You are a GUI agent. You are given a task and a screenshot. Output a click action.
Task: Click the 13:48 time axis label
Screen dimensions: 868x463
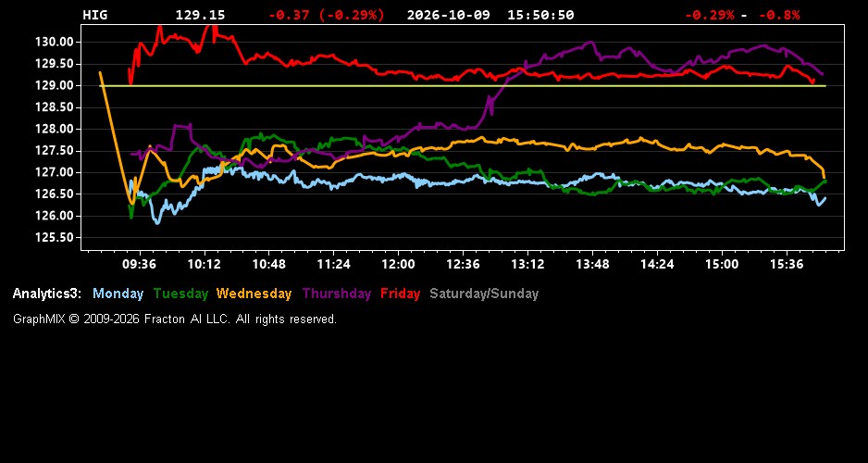click(x=592, y=264)
